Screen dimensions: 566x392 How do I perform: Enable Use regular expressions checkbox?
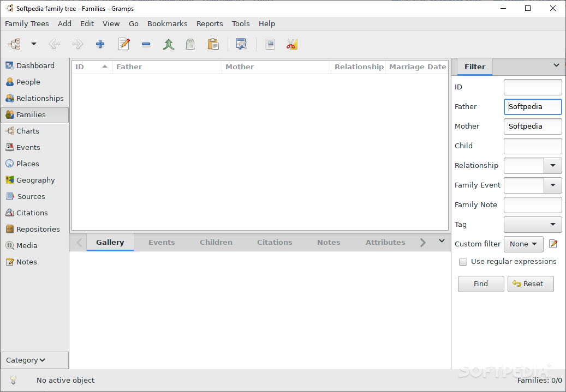(x=463, y=262)
